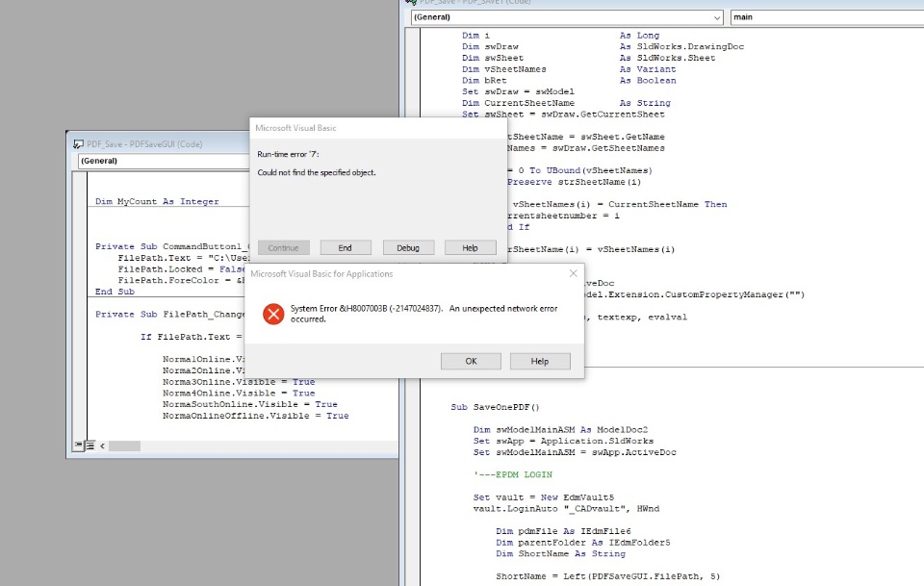
Task: Click the Full Module View icon in PDFSaveGUI window
Action: pos(90,446)
